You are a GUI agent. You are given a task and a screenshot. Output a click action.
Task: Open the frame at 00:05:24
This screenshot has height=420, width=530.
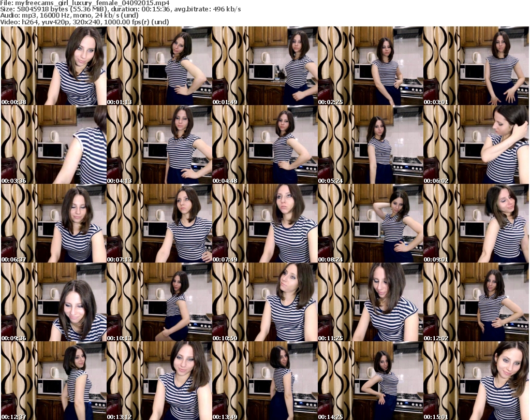tap(370, 144)
